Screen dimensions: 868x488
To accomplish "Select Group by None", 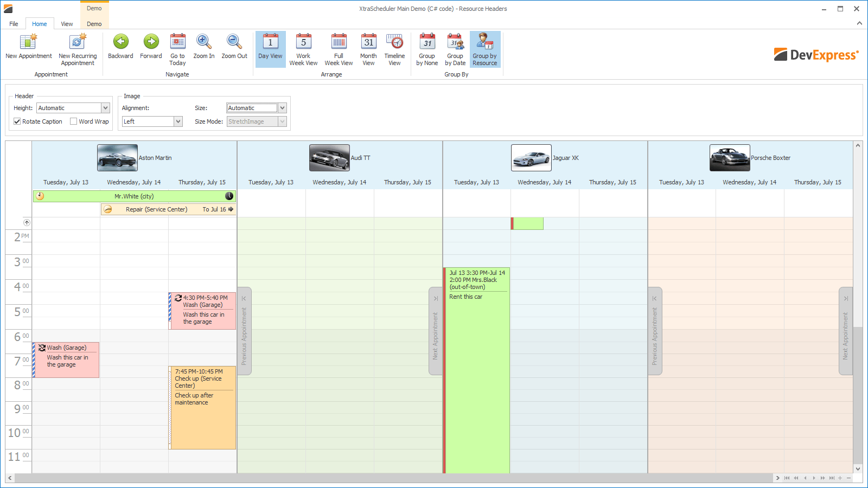I will tap(427, 50).
